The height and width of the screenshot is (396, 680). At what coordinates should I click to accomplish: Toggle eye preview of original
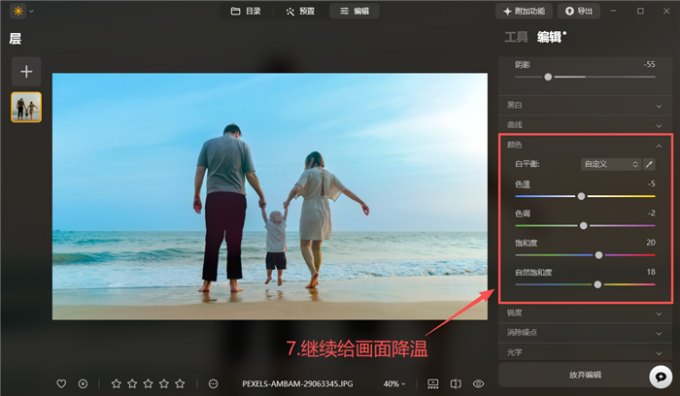[478, 384]
